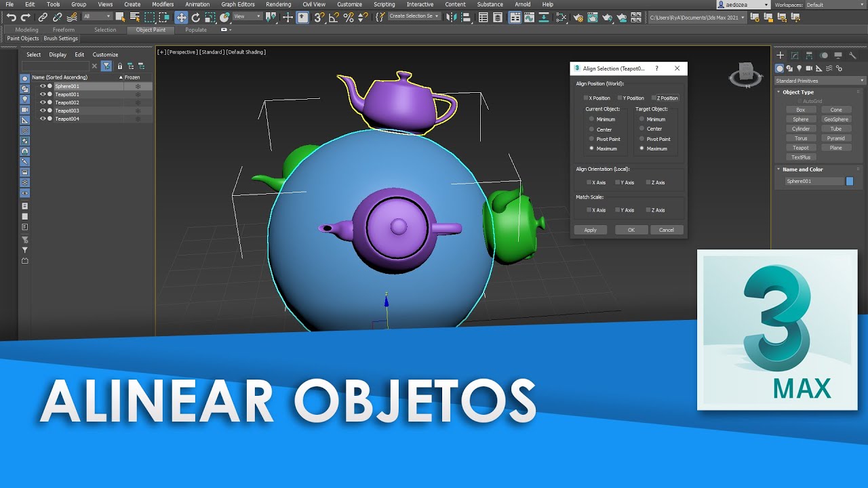
Task: Open the Render Setup teapot icon
Action: pos(578,17)
